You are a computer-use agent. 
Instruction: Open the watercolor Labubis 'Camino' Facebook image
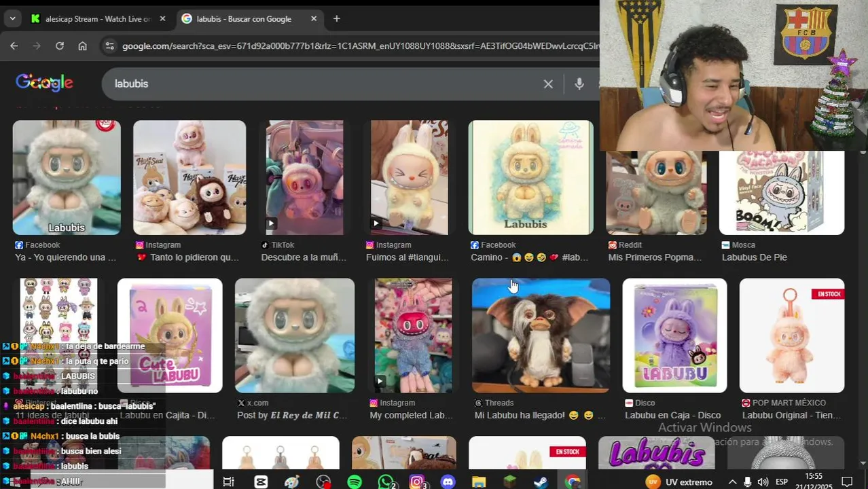[x=530, y=177]
